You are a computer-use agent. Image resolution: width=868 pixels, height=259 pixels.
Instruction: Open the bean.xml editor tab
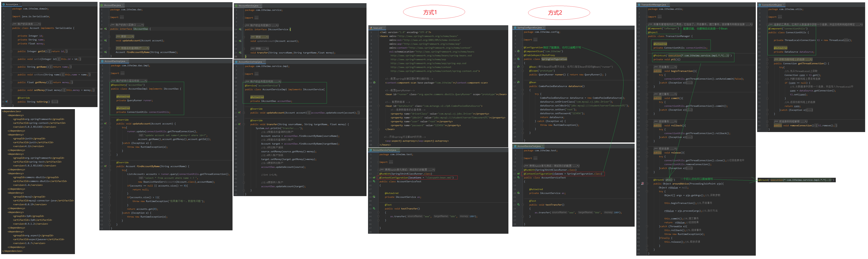[378, 28]
